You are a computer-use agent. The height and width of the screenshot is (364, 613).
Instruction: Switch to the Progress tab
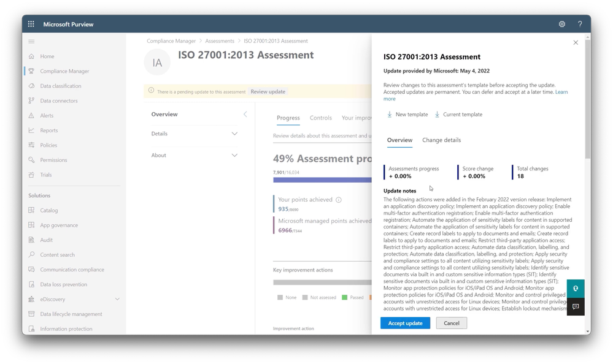click(288, 118)
